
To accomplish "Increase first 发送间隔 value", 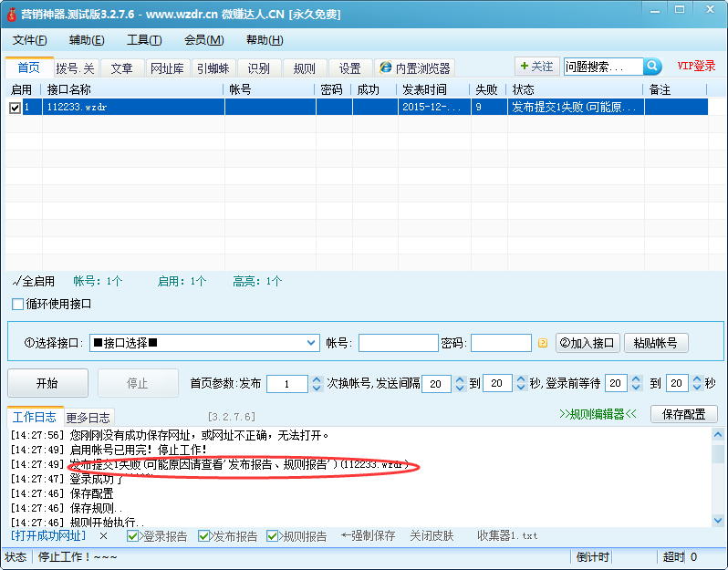I will [460, 379].
